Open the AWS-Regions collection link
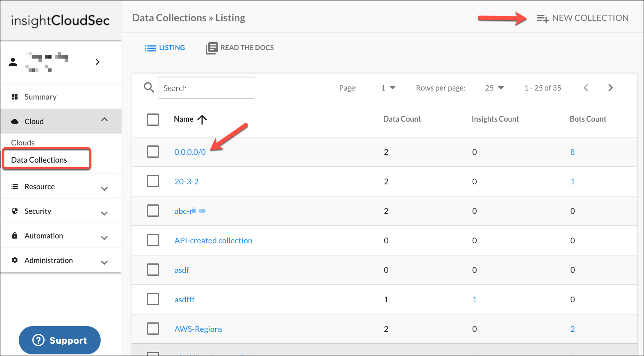 tap(198, 329)
